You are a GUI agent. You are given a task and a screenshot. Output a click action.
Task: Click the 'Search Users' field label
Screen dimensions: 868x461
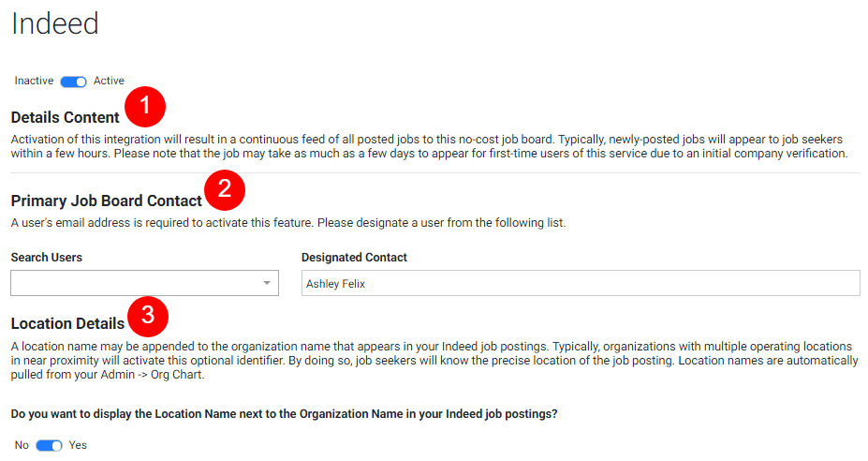click(x=47, y=258)
